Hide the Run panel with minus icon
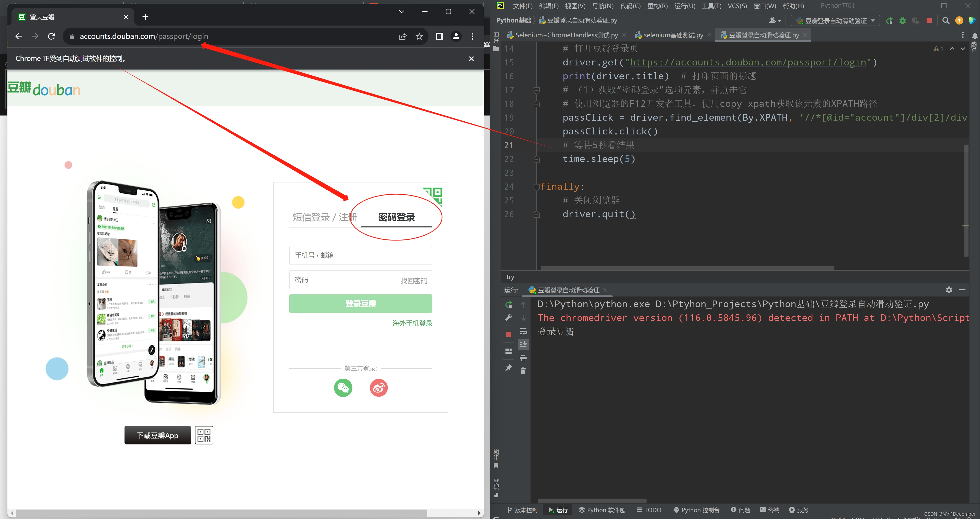This screenshot has width=980, height=519. coord(962,290)
